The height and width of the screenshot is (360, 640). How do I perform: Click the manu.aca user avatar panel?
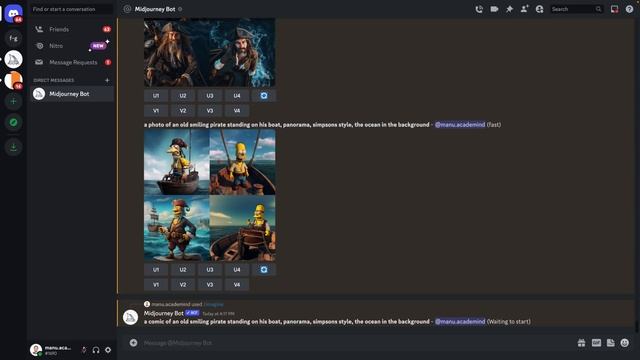[52, 350]
